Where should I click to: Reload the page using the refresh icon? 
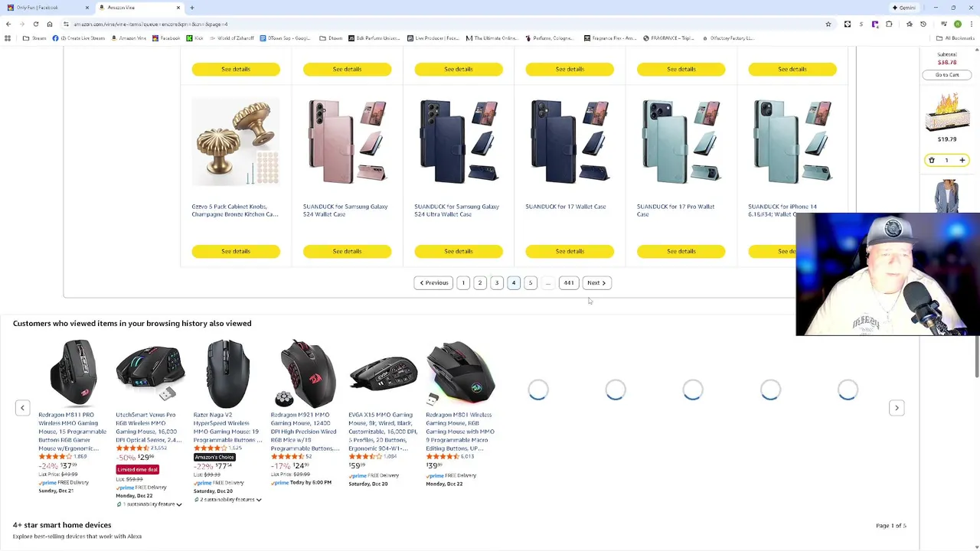pos(35,24)
